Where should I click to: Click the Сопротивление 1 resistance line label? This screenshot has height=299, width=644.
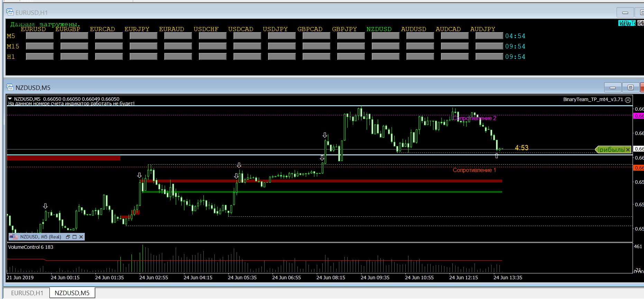pos(474,170)
